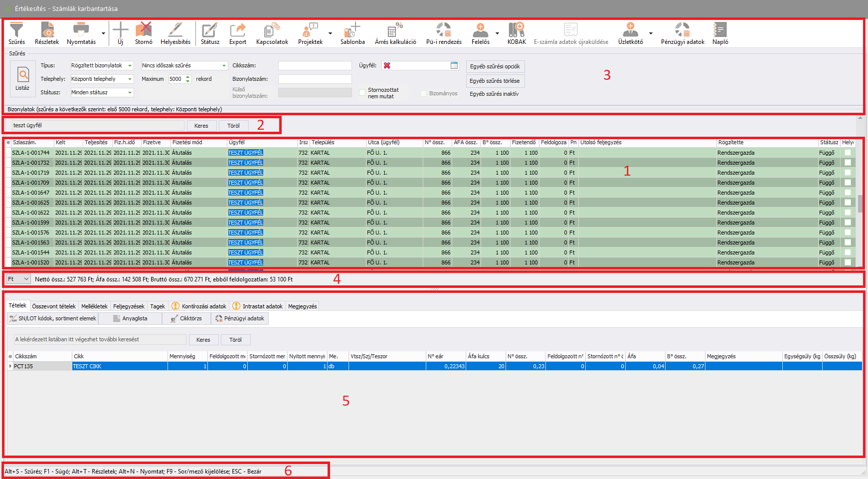Screen dimensions: 868x479
Task: Open the Ft currency dropdown
Action: click(x=26, y=279)
